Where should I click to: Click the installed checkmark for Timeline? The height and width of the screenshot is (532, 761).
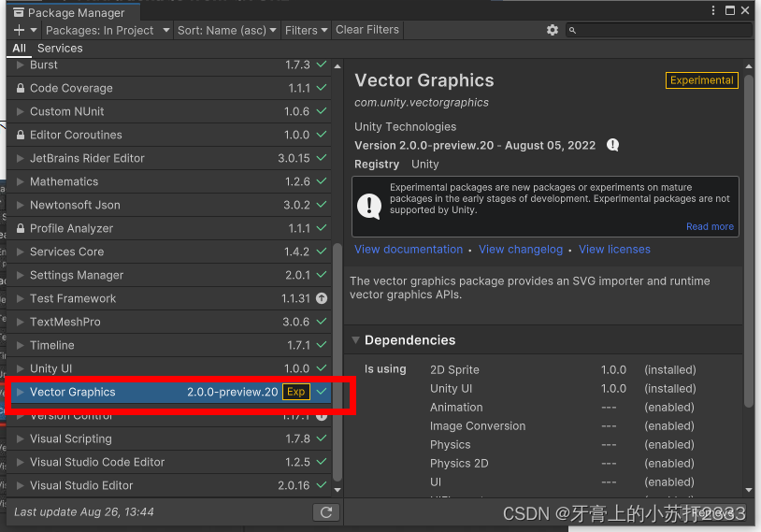click(x=322, y=345)
